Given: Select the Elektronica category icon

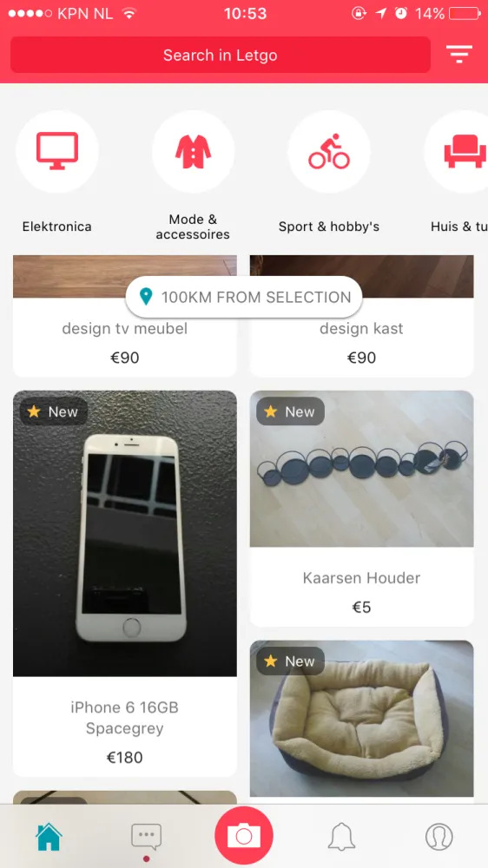Looking at the screenshot, I should pos(57,151).
